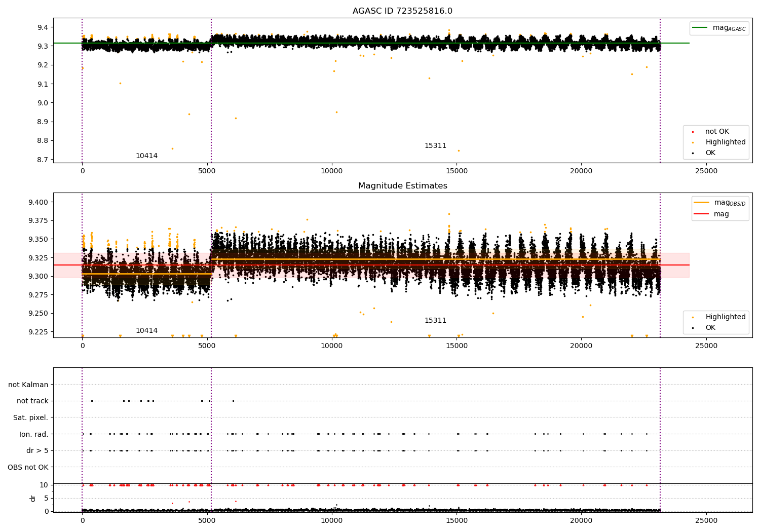Click the '10000' x-tick under the top panel
Image resolution: width=760 pixels, height=532 pixels.
[x=332, y=171]
